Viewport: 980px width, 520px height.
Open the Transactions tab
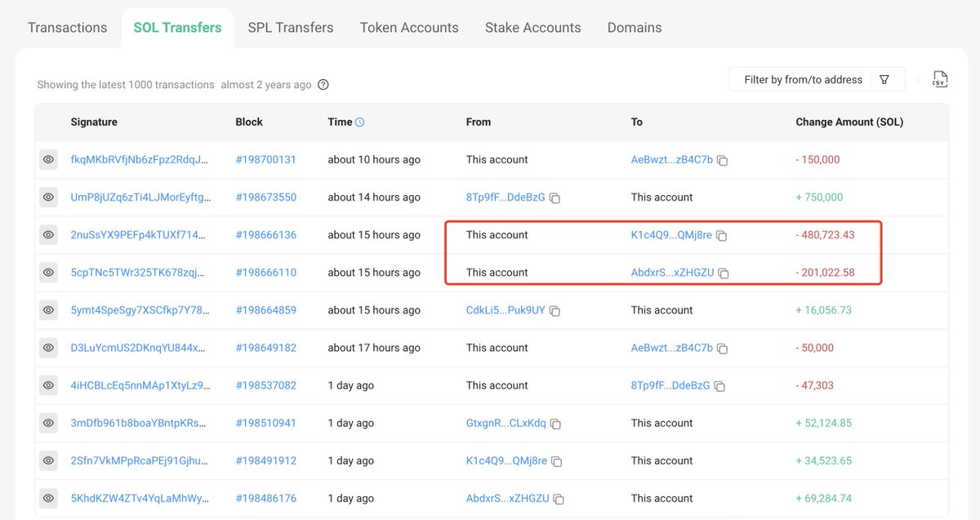67,28
